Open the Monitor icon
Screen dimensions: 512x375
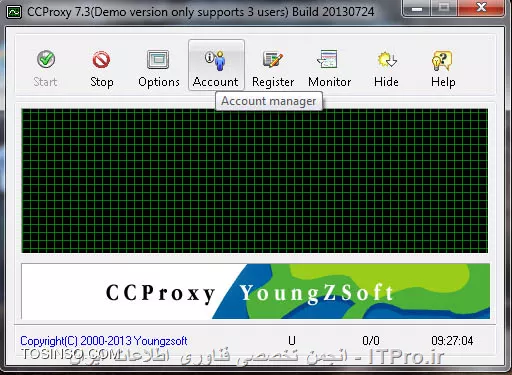click(x=327, y=59)
